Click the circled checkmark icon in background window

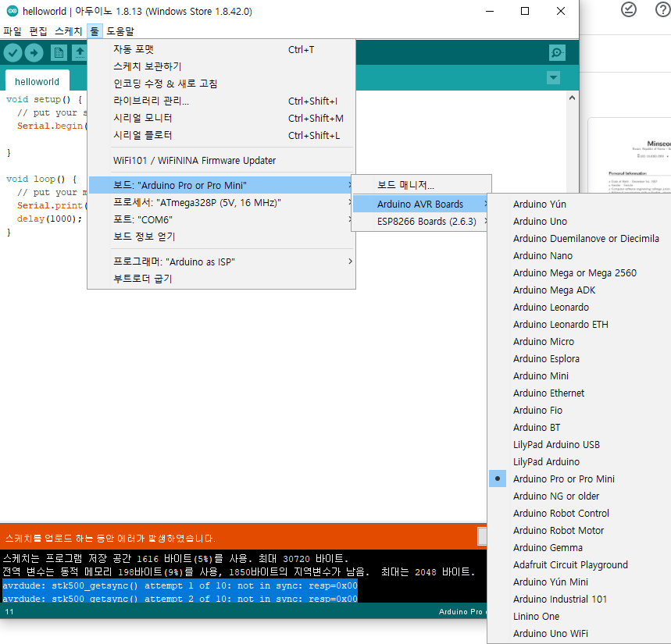point(629,10)
